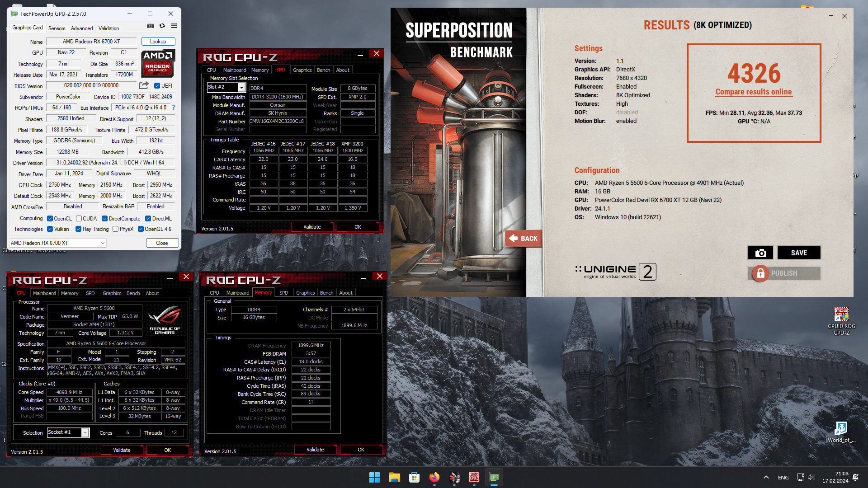The height and width of the screenshot is (488, 868).
Task: Click OK in the Memory CPU-Z window
Action: point(361,450)
